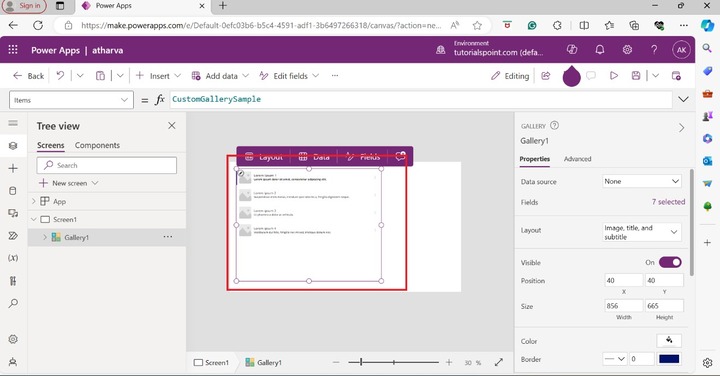The height and width of the screenshot is (376, 720).
Task: Open the Variables (x) icon in left rail
Action: pyautogui.click(x=13, y=258)
